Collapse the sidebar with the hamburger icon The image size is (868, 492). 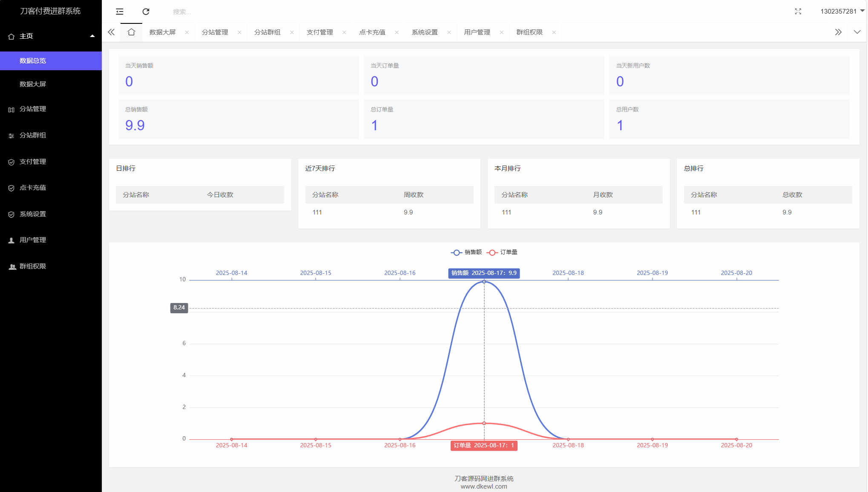[x=119, y=11]
